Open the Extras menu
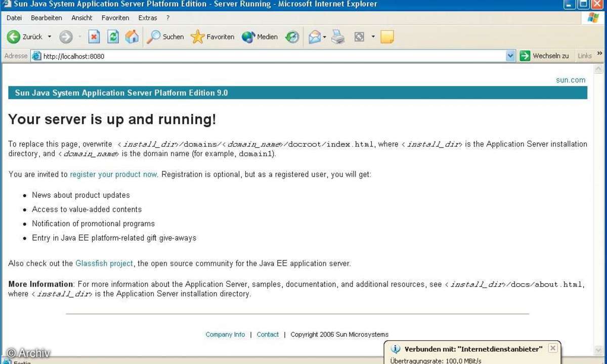 tap(148, 18)
